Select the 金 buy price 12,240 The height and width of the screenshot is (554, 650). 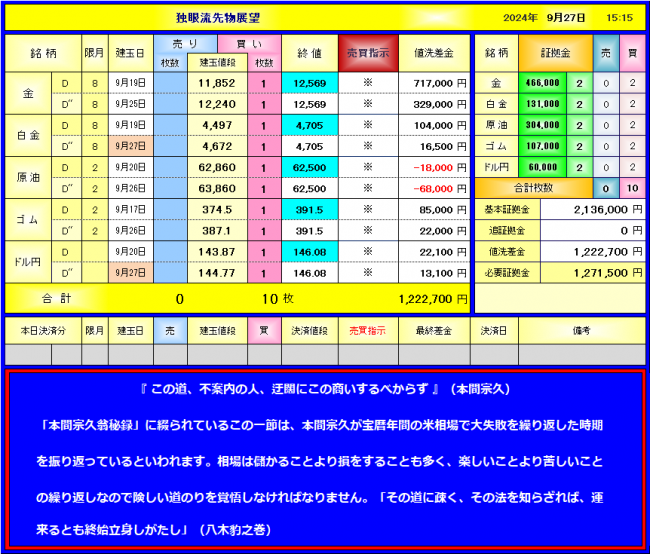(x=218, y=104)
